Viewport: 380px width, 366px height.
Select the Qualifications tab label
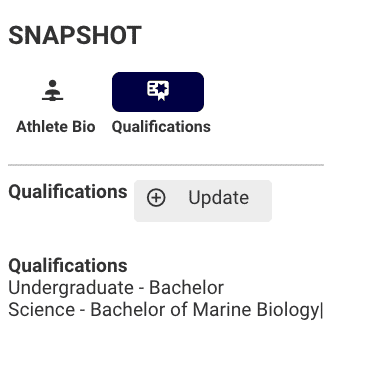tap(161, 127)
